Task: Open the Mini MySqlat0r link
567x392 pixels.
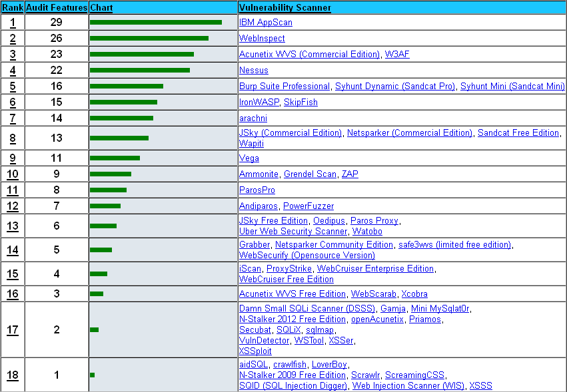Action: tap(440, 309)
